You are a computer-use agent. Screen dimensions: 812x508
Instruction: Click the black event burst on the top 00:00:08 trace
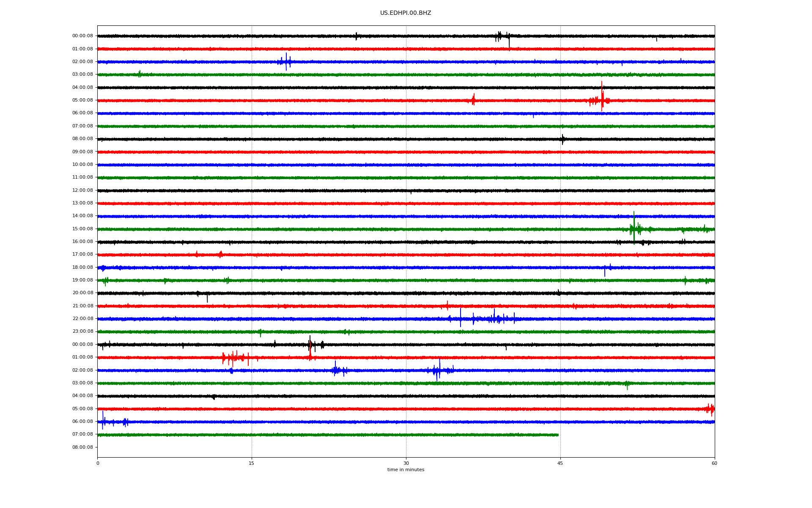(499, 36)
